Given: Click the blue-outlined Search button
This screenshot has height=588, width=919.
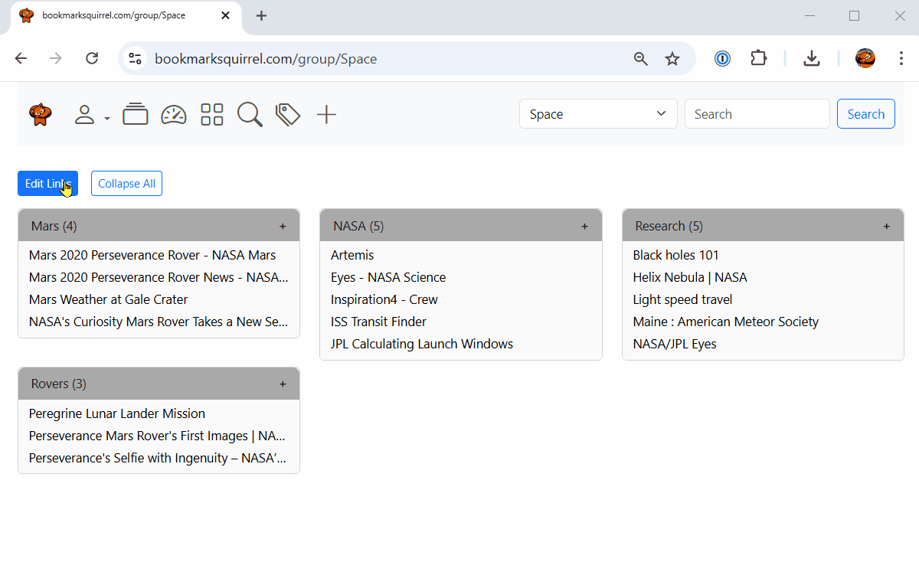Looking at the screenshot, I should click(866, 114).
